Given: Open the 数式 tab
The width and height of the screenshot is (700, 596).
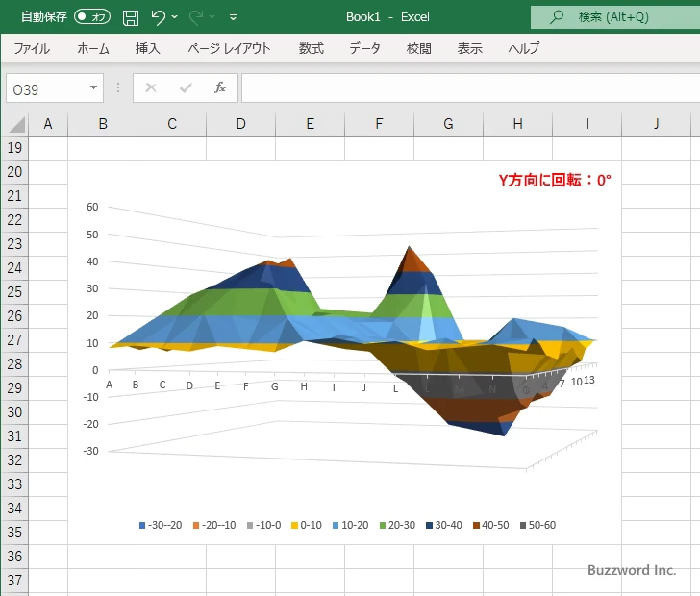Looking at the screenshot, I should 312,48.
